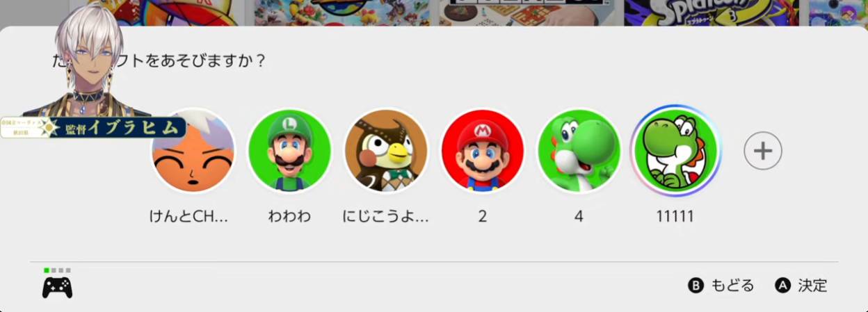868x312 pixels.
Task: Click the にじこうよ… username label
Action: pos(386,217)
